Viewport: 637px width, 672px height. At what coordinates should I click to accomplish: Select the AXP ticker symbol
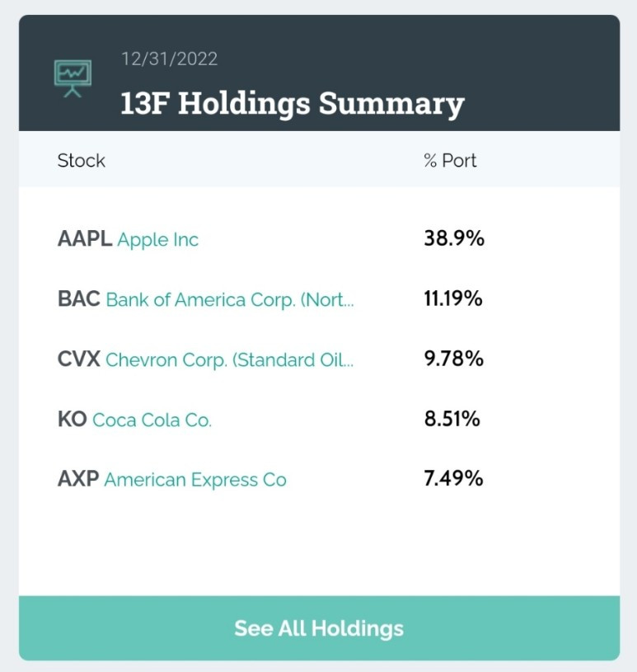[78, 479]
